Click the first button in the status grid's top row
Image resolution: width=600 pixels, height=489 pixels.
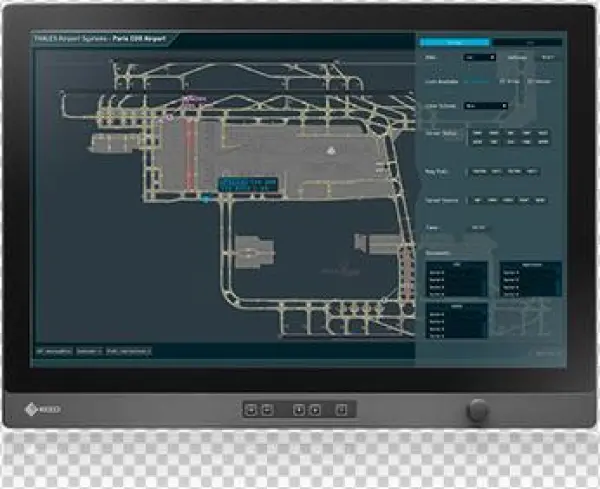477,133
